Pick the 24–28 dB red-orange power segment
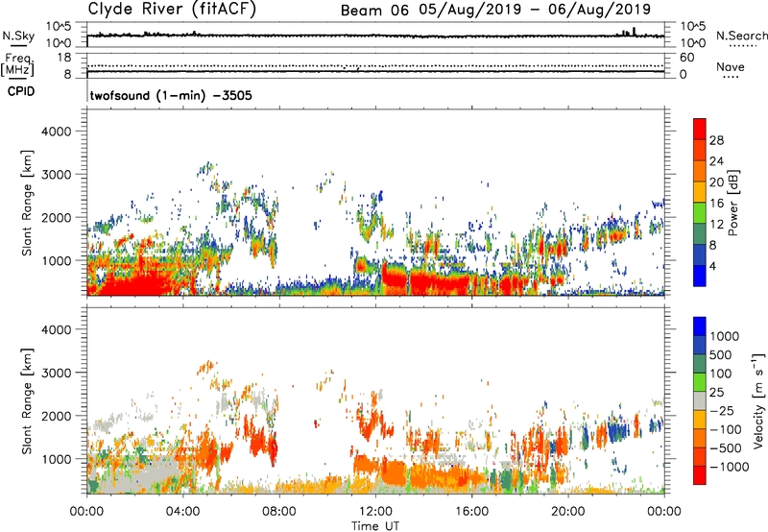The width and height of the screenshot is (768, 532). click(700, 150)
